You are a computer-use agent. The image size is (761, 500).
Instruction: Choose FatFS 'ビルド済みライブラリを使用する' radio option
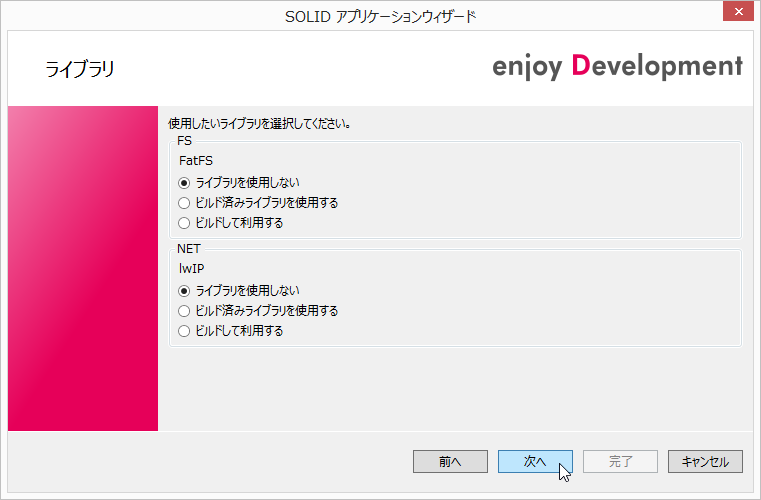184,203
